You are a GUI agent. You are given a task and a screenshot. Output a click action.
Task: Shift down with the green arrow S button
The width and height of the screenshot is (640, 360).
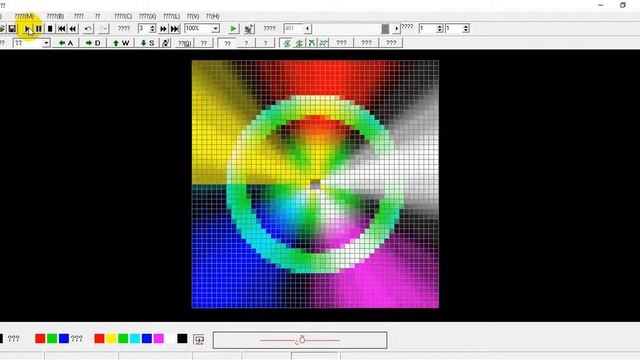[x=147, y=43]
